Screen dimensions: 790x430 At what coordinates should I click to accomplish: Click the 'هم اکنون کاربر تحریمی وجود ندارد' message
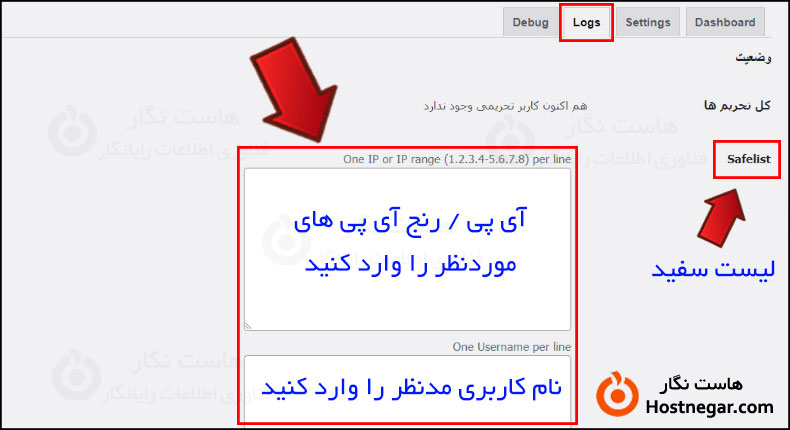(505, 106)
